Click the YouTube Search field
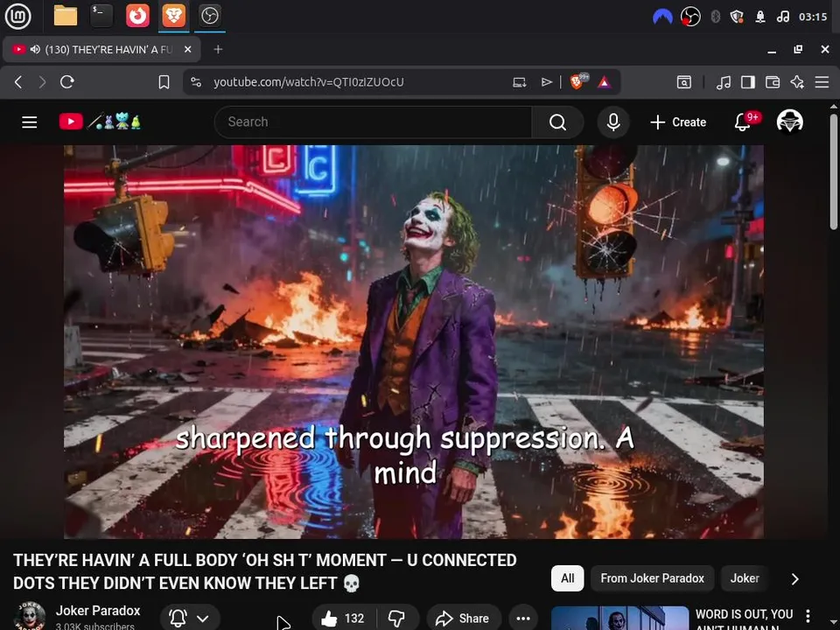Viewport: 840px width, 630px height. click(373, 122)
